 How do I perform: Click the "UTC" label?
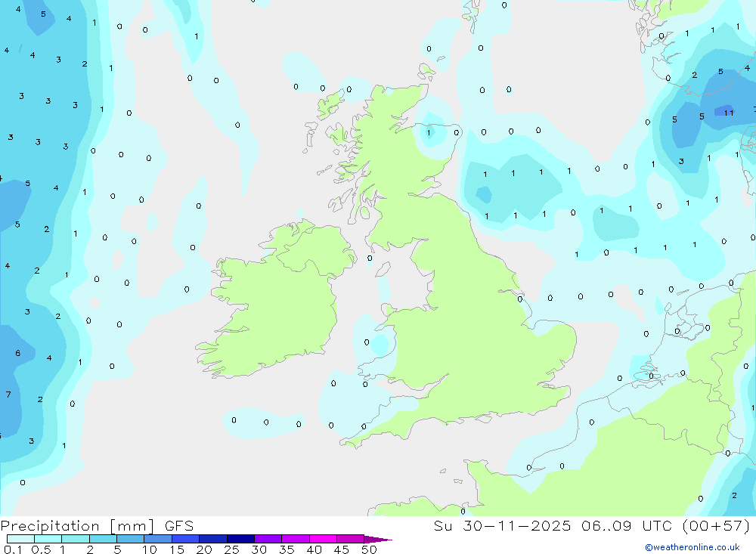tap(657, 526)
